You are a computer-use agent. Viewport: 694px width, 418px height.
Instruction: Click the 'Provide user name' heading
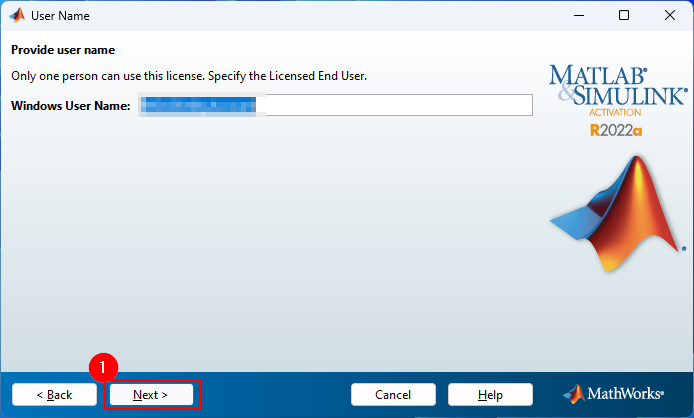tap(63, 50)
